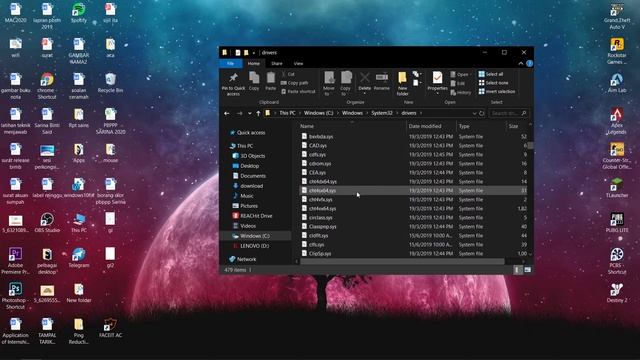The image size is (640, 360).
Task: Select Chrome Shortcut desktop icon
Action: [47, 86]
